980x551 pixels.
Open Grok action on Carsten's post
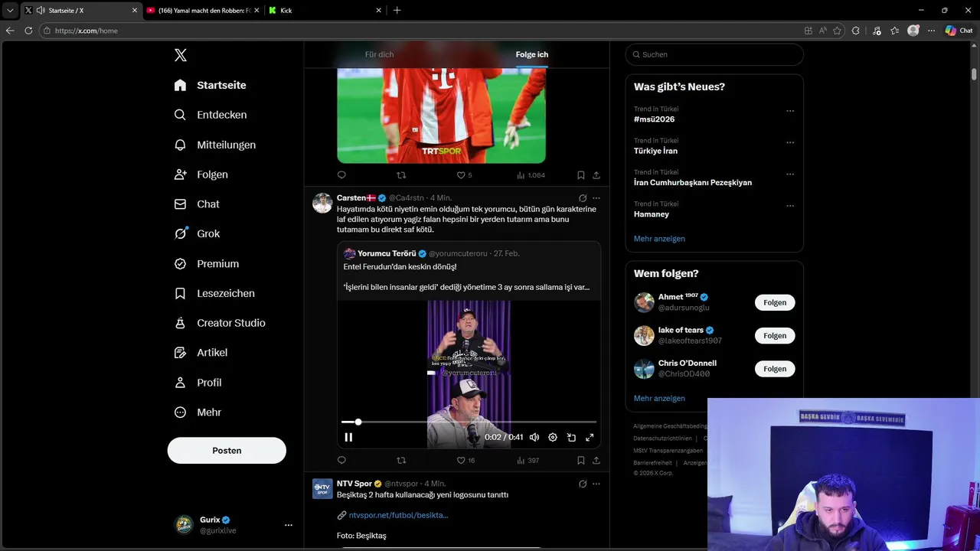pos(583,198)
